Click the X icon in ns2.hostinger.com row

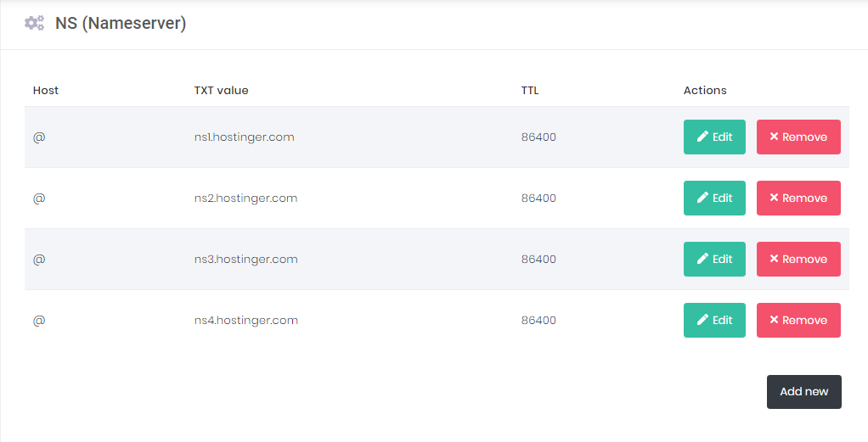coord(774,198)
